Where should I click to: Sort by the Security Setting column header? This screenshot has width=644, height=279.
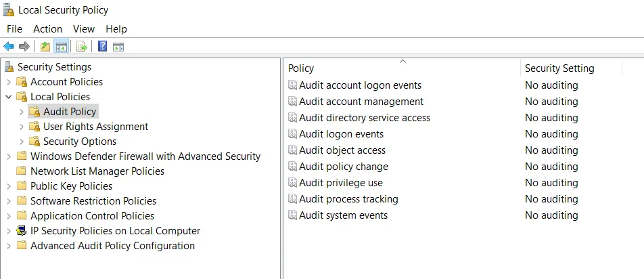coord(572,68)
